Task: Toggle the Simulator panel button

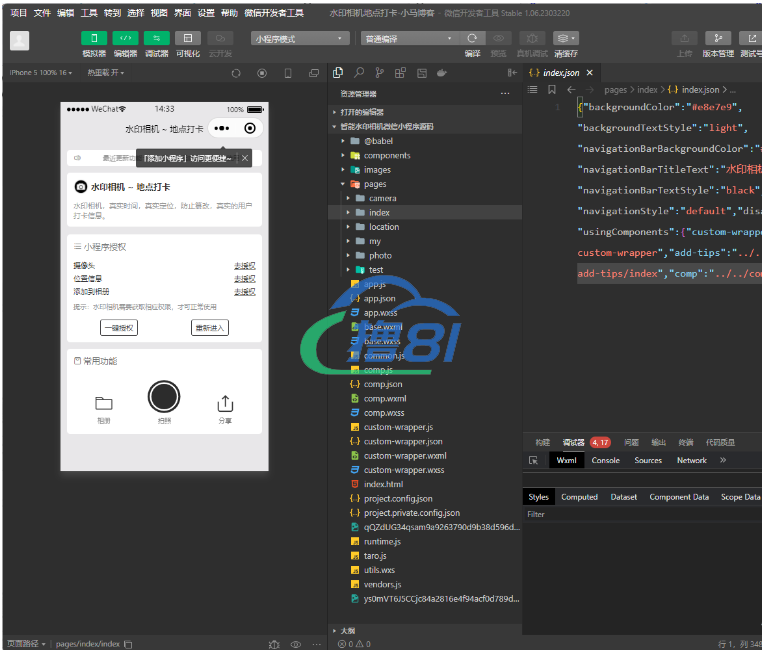Action: [x=94, y=38]
